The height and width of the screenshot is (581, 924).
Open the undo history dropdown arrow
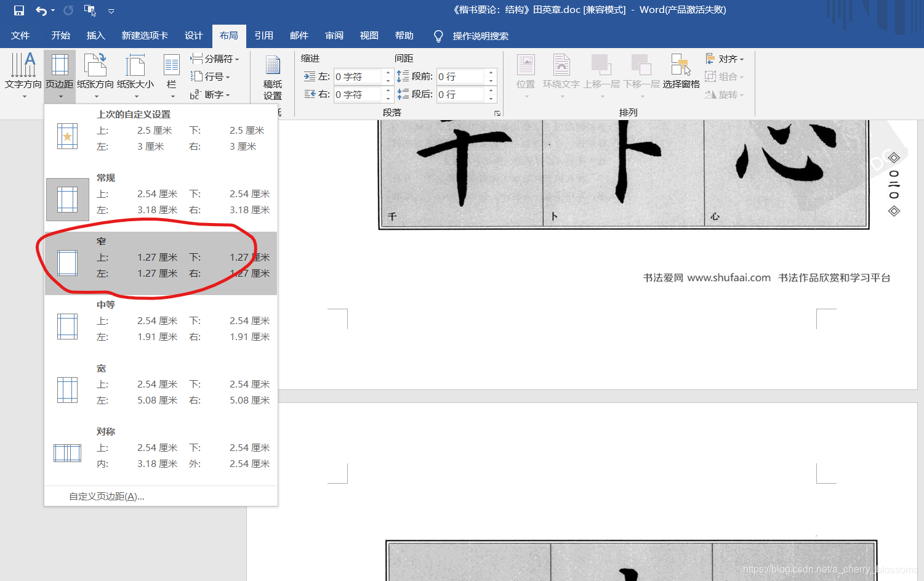click(x=53, y=10)
